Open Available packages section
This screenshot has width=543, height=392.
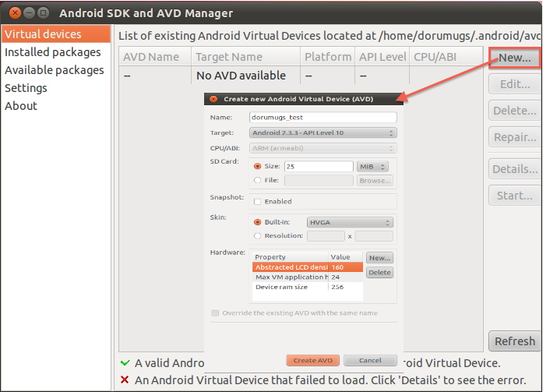(x=55, y=70)
